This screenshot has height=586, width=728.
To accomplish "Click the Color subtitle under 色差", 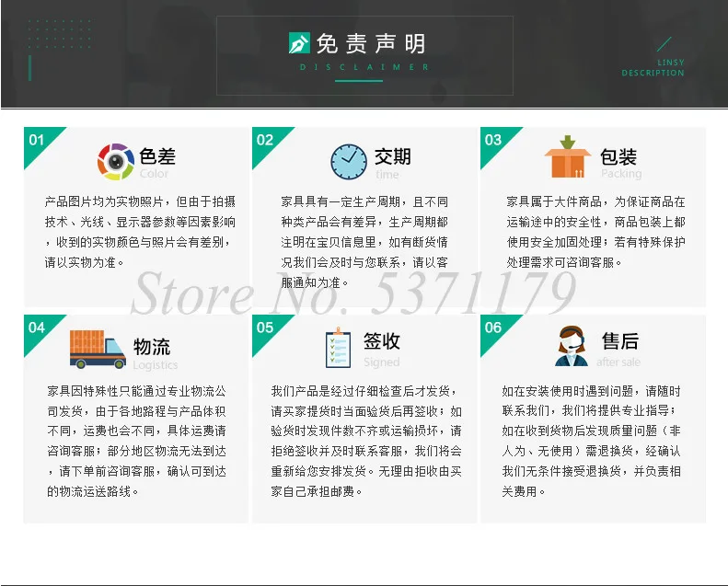I will pos(154,174).
